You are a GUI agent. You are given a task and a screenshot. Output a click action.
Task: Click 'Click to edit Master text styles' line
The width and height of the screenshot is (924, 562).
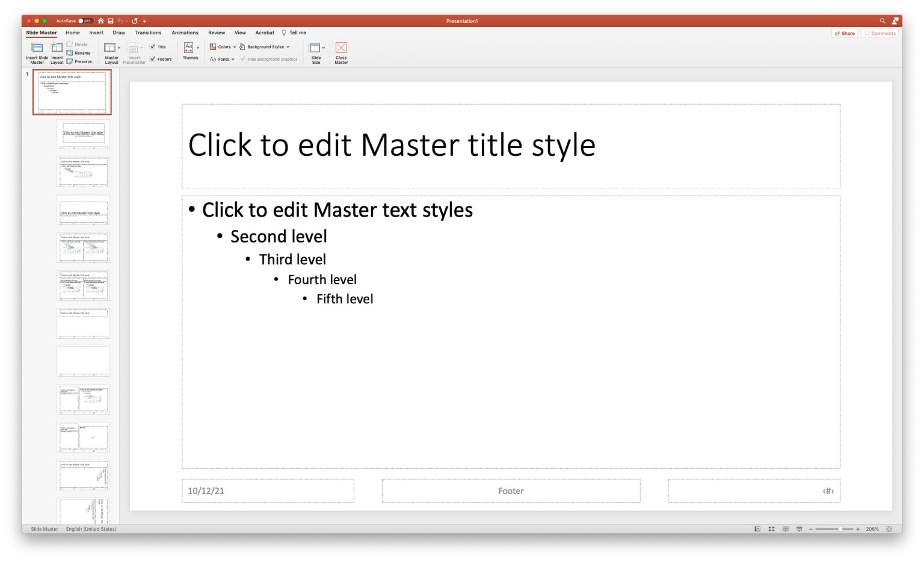pos(337,210)
